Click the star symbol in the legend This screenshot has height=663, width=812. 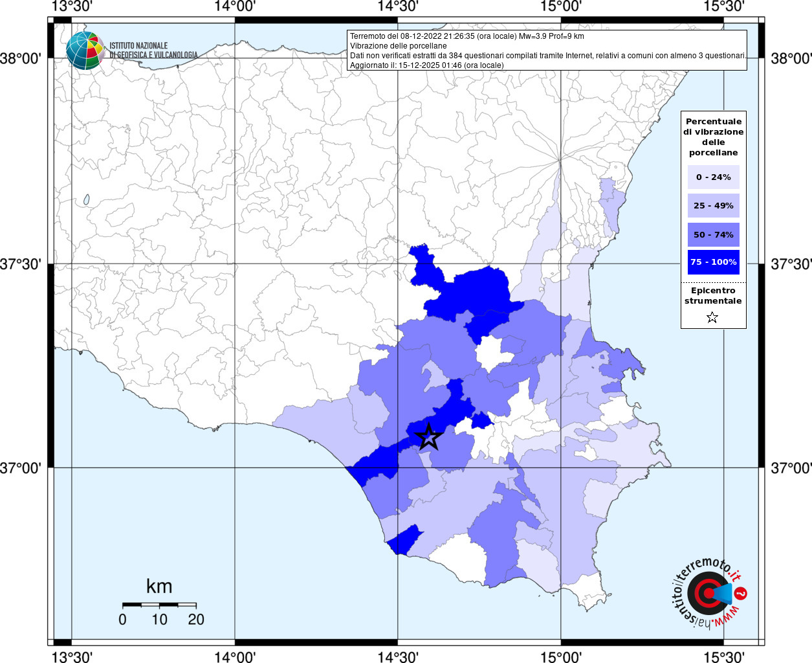[712, 317]
